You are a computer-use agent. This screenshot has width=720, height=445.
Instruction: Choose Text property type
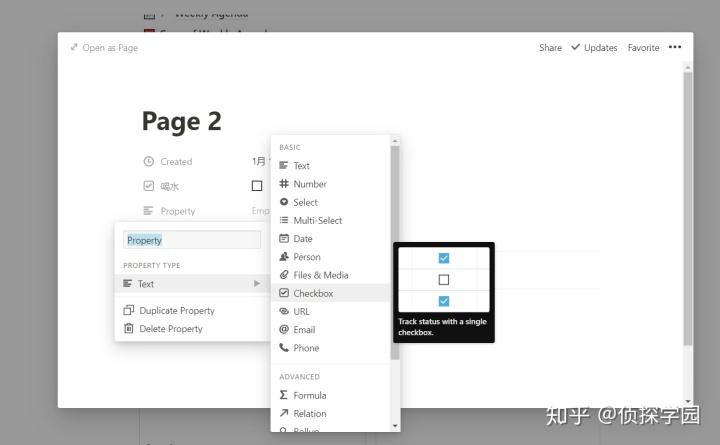click(331, 165)
